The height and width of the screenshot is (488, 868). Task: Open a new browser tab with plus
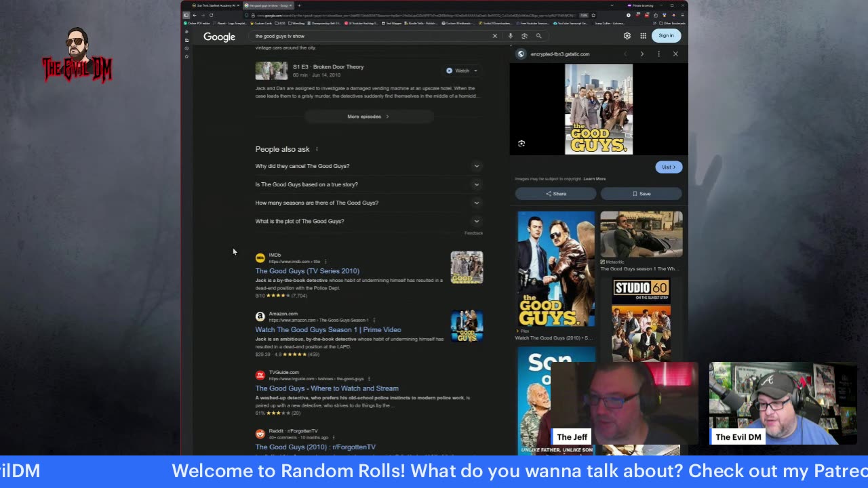(x=299, y=5)
